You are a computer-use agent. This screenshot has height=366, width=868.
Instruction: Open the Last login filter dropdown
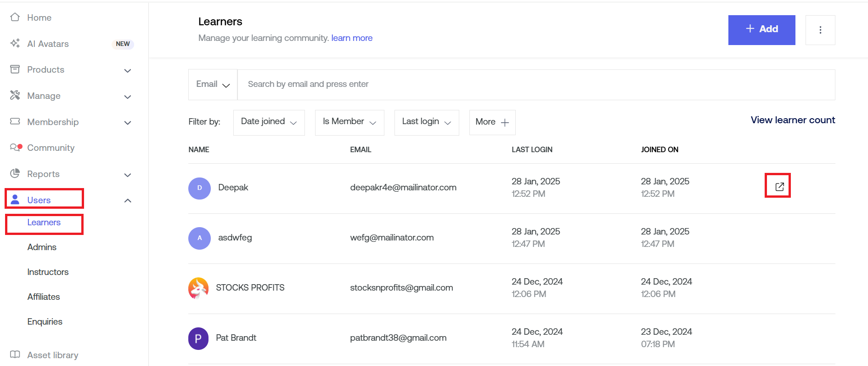click(426, 122)
